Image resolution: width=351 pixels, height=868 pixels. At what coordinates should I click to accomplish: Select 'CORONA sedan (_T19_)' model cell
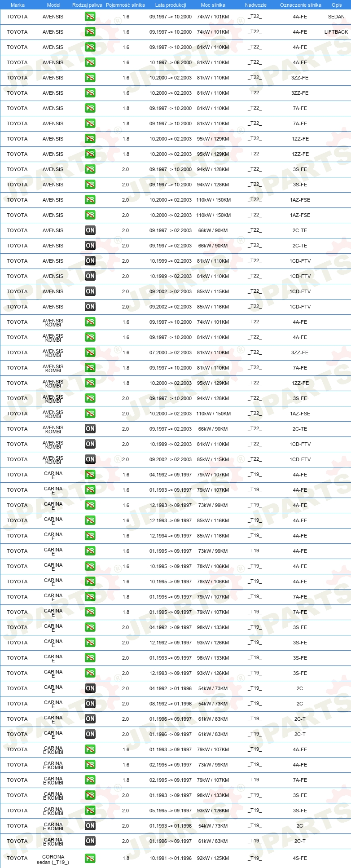53,859
